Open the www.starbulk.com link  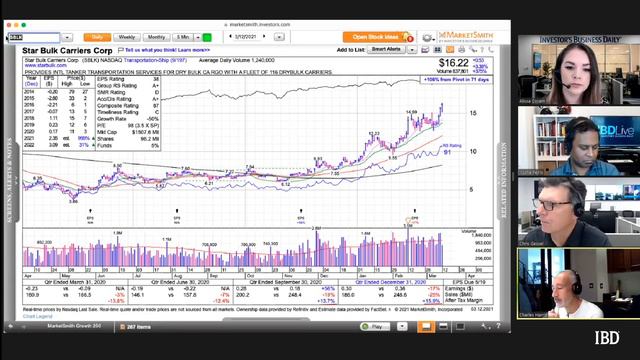click(45, 65)
